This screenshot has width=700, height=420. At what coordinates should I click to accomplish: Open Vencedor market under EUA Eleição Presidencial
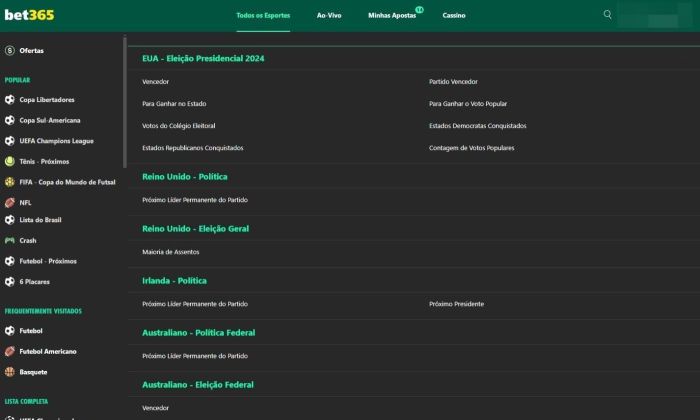(156, 81)
